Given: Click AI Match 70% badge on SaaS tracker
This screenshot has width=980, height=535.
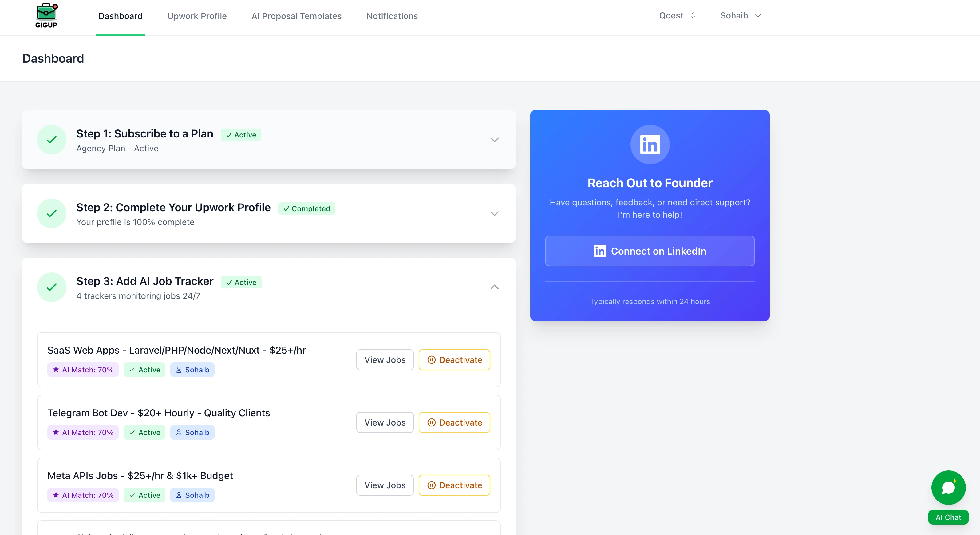Looking at the screenshot, I should [x=83, y=370].
